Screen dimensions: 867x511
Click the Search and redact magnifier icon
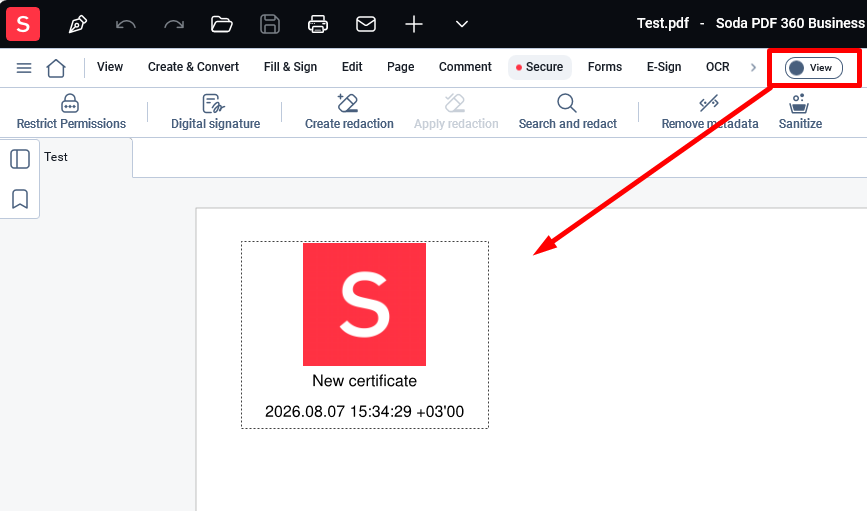pos(567,103)
